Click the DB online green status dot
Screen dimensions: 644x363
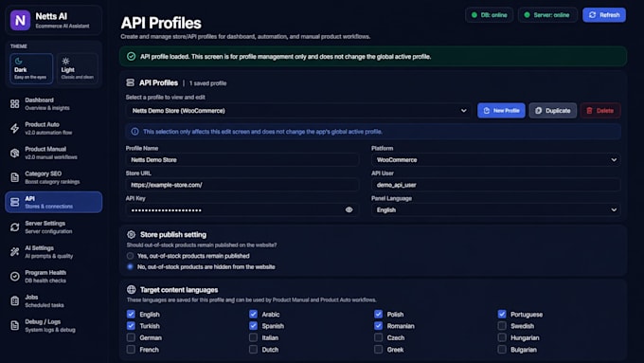pyautogui.click(x=474, y=15)
